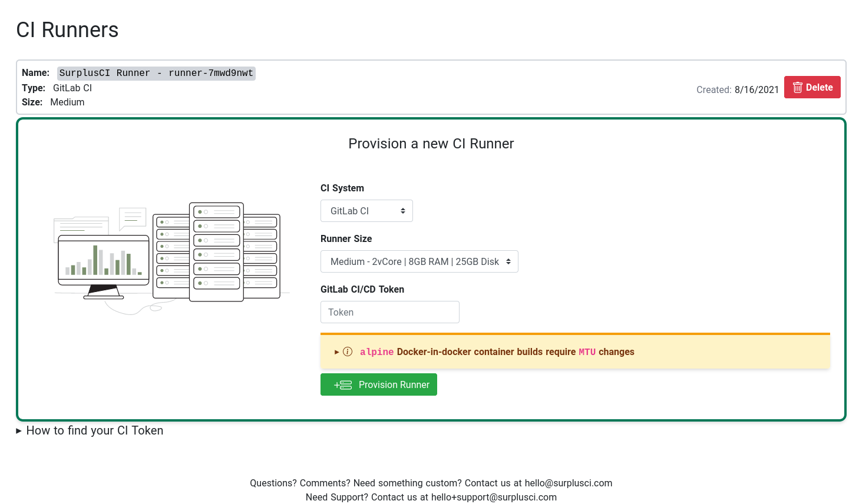859x504 pixels.
Task: Click the Provision Runner button
Action: tap(378, 384)
